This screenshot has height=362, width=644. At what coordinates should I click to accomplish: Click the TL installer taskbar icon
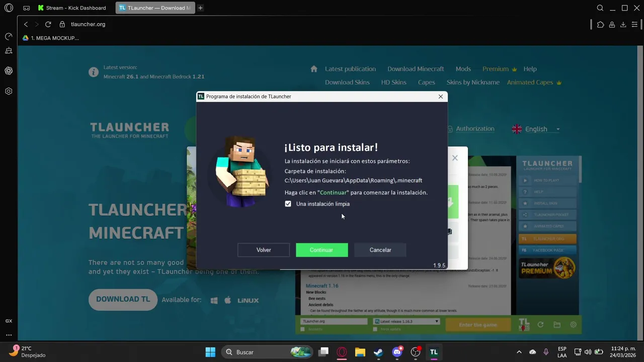point(434,352)
